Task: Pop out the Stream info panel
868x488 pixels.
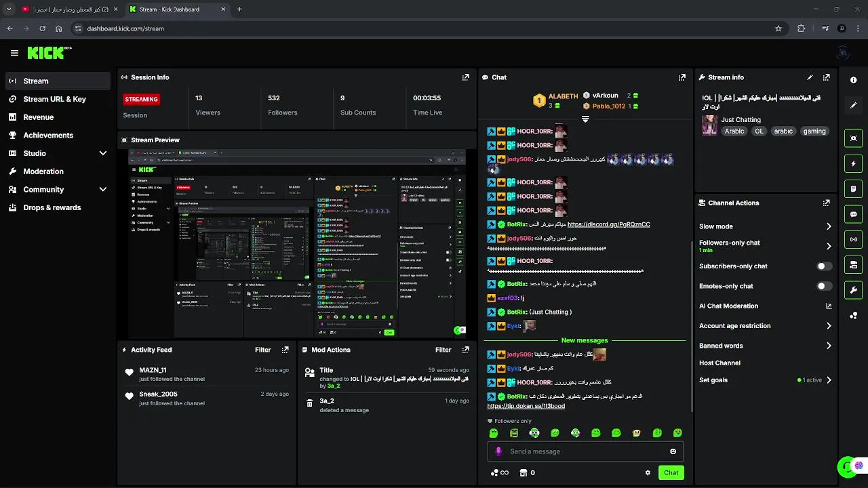Action: tap(826, 77)
